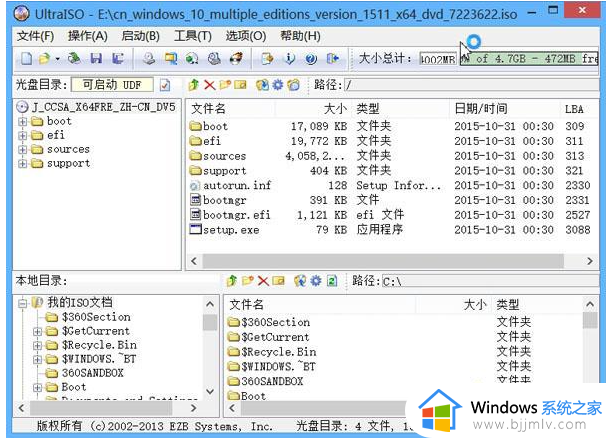Select the sources folder in disc file list
Screen dimensions: 607x438
[x=390, y=156]
